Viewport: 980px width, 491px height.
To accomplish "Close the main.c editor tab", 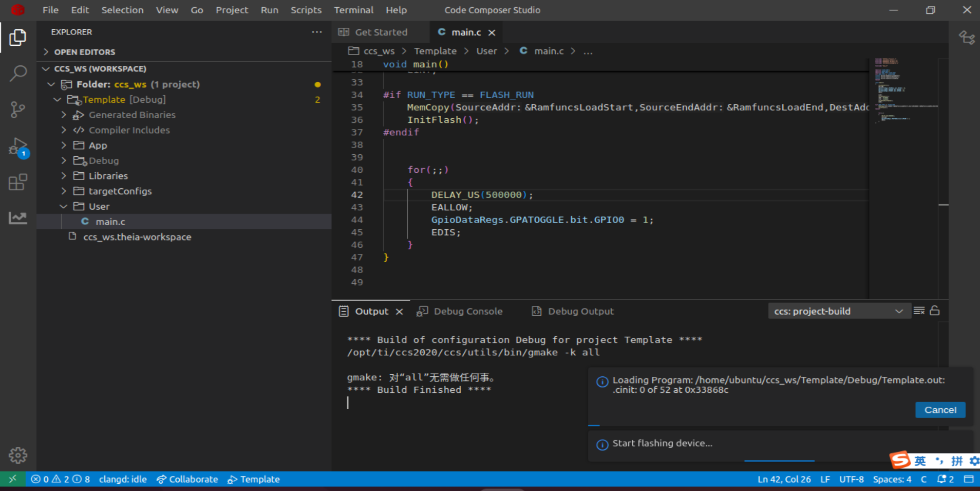I will (492, 32).
